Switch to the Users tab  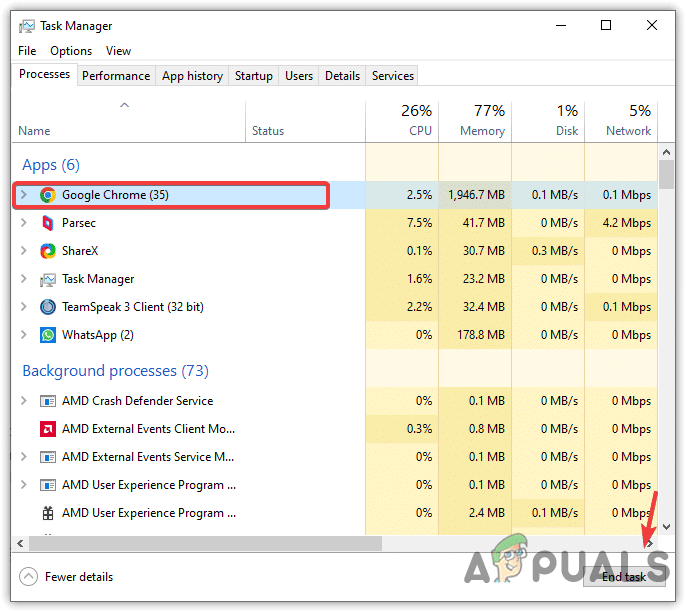pos(299,76)
